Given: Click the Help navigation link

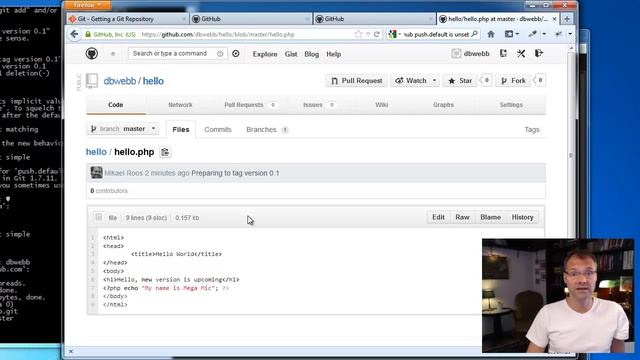Looking at the screenshot, I should tap(333, 54).
